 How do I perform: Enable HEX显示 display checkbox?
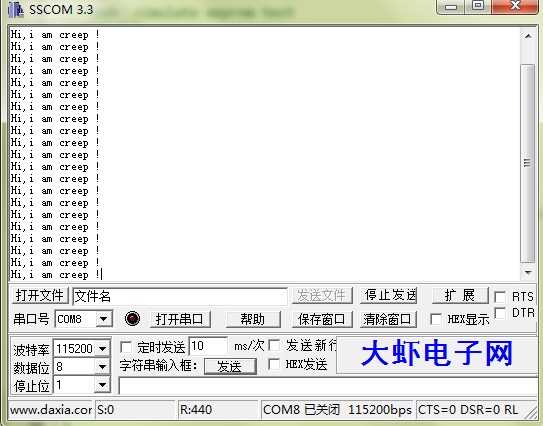pos(436,319)
